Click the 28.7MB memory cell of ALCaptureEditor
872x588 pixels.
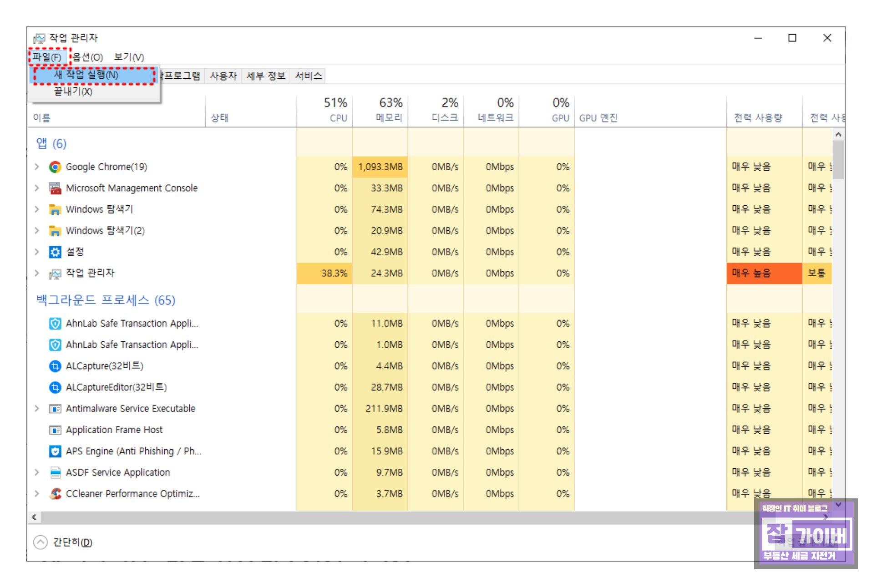tap(380, 387)
